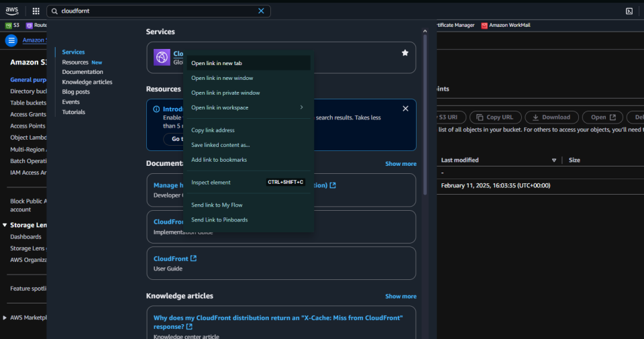
Task: Dismiss the Introducing resources banner
Action: 405,109
